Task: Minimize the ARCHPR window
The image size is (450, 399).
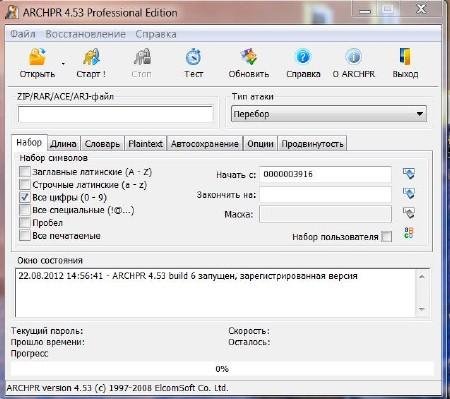Action: (365, 10)
